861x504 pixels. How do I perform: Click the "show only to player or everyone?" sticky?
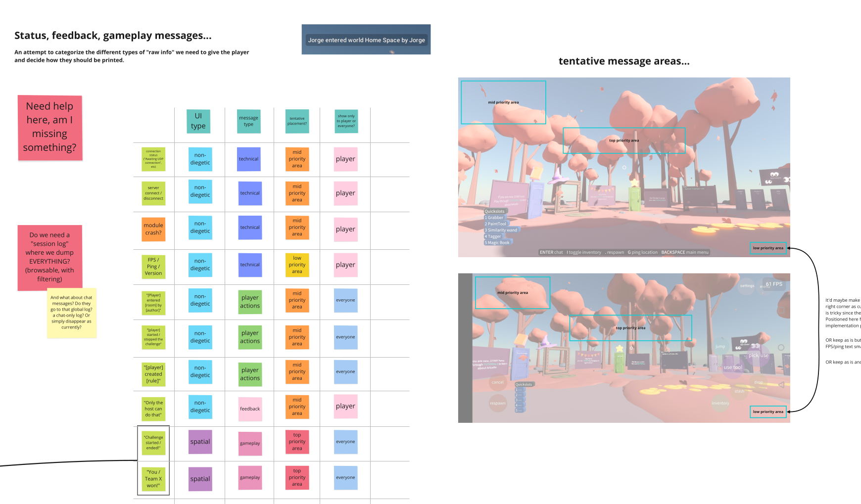click(x=346, y=121)
